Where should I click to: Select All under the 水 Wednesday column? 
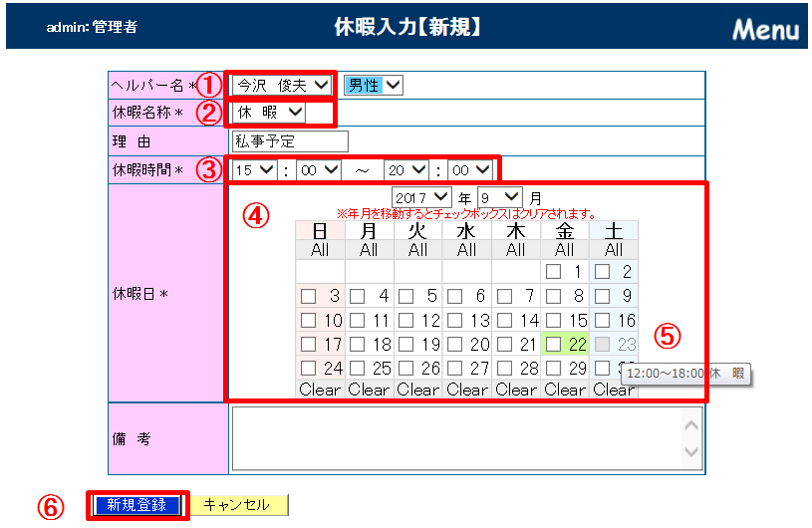coord(466,249)
